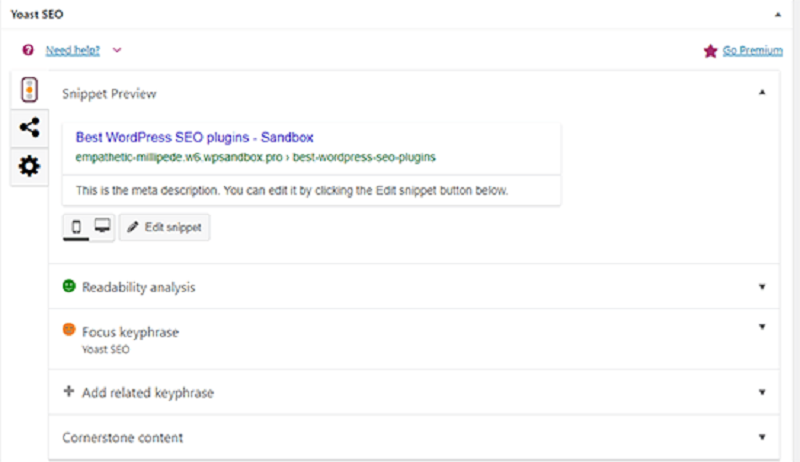Expand the help chevron next to Need help
800x462 pixels.
click(117, 49)
